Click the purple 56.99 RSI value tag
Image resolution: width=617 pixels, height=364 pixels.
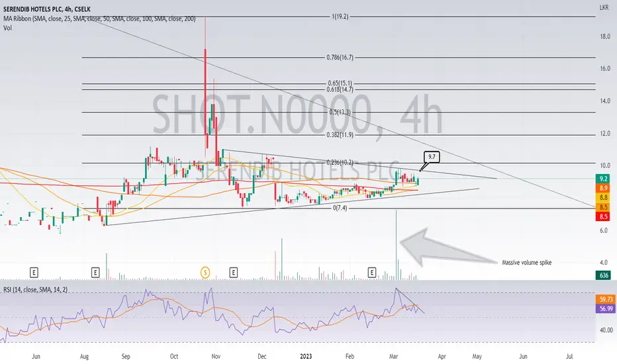(606, 309)
